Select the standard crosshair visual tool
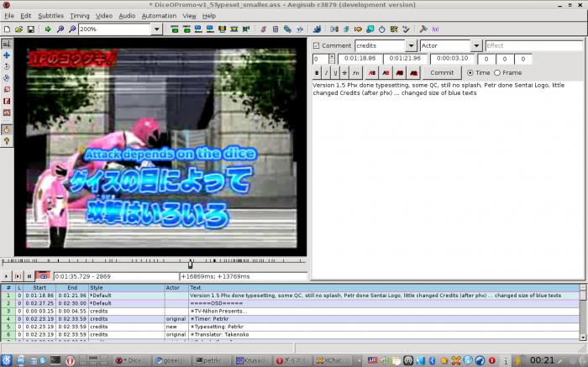588x367 pixels. click(7, 44)
